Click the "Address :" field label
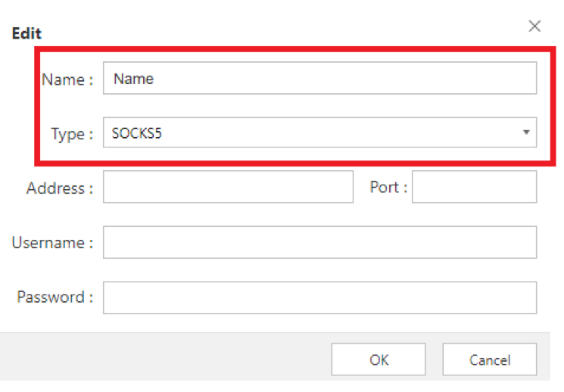 click(60, 188)
